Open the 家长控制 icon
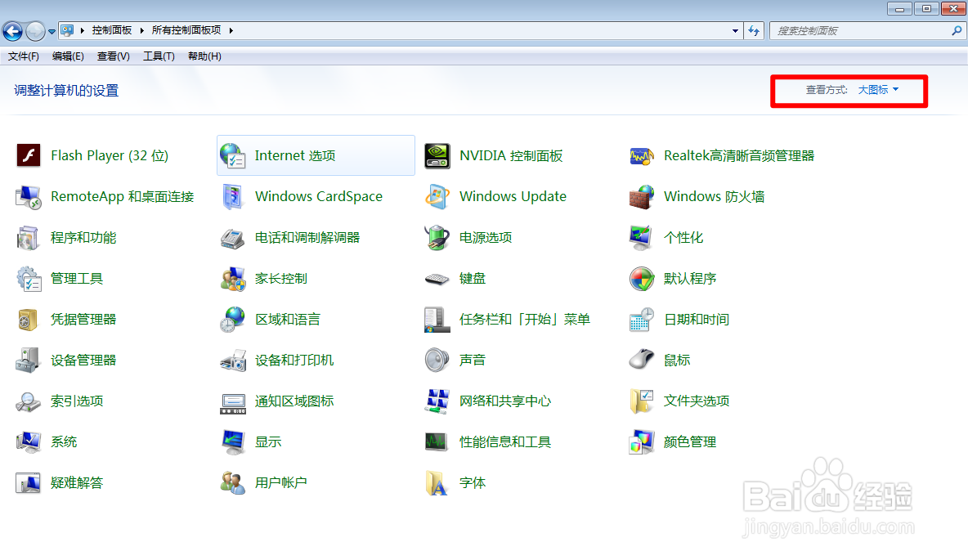The image size is (968, 560). pyautogui.click(x=233, y=279)
